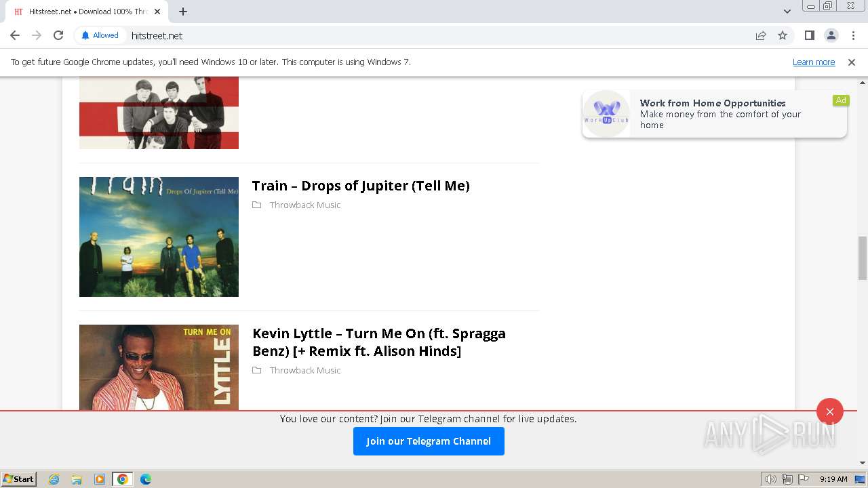Close Telegram banner with red X
Image resolution: width=868 pixels, height=488 pixels.
click(x=830, y=411)
